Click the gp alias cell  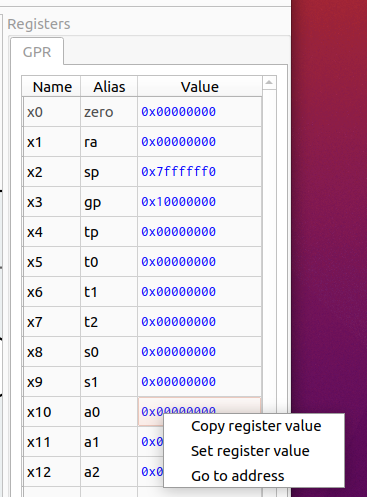[109, 202]
